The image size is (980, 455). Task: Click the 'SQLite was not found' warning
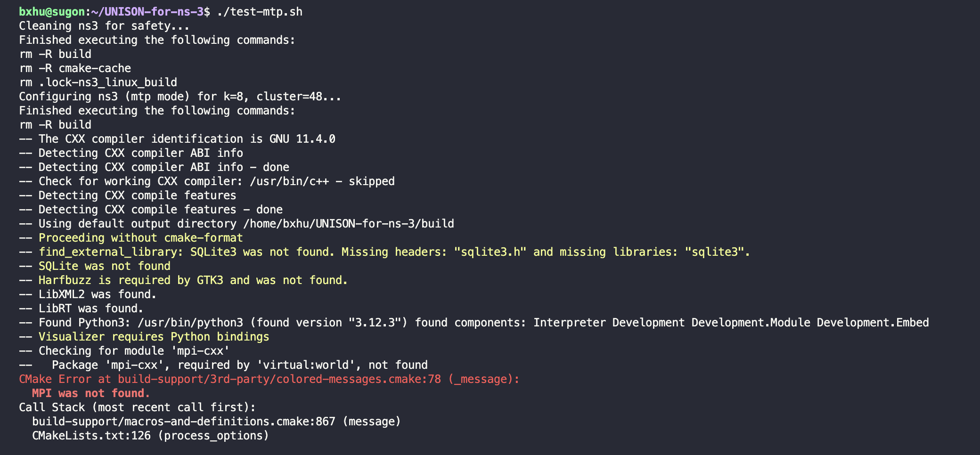click(105, 266)
